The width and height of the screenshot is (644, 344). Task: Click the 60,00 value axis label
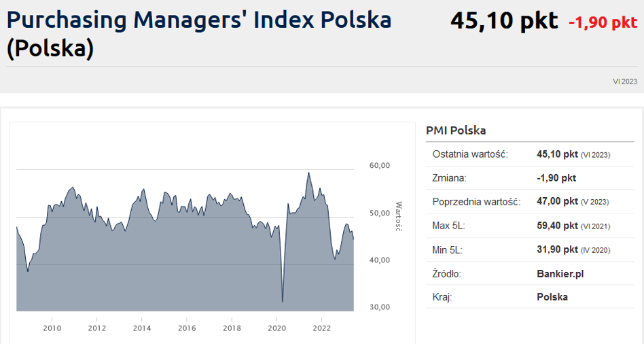[379, 165]
